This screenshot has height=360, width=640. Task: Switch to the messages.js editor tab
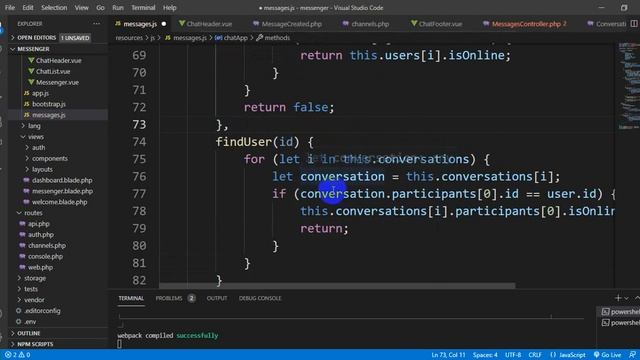(140, 24)
